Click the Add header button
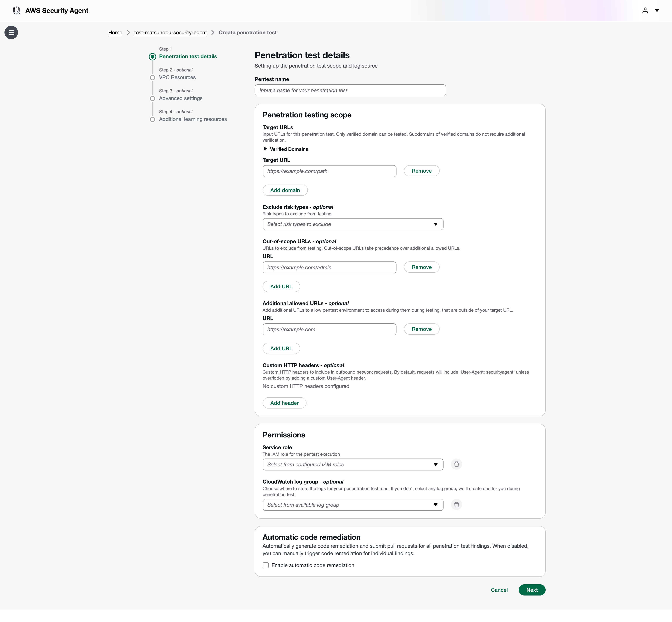 (284, 403)
